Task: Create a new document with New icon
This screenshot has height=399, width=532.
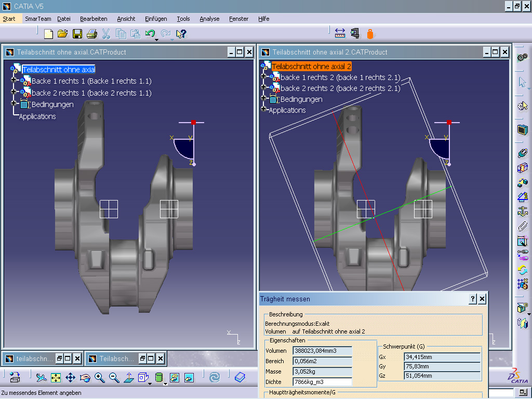Action: tap(48, 34)
